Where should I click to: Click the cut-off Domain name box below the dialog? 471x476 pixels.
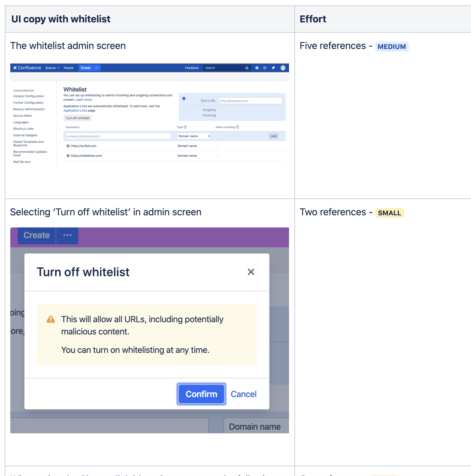pyautogui.click(x=256, y=425)
